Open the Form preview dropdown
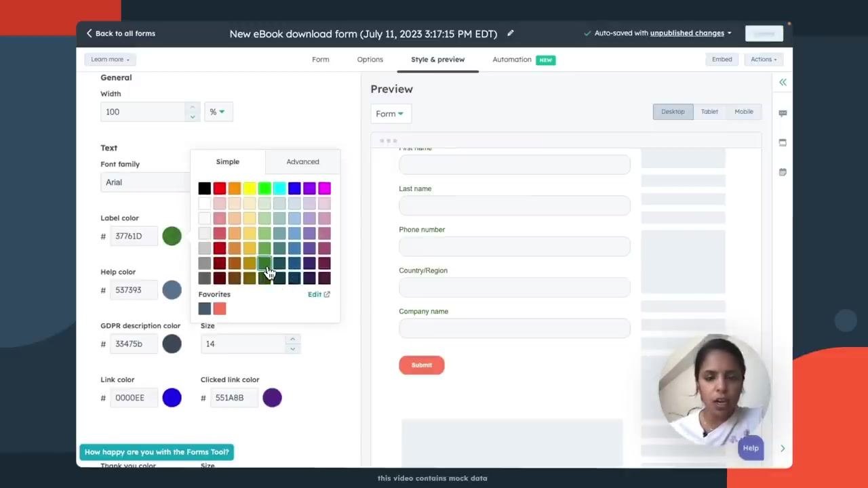 (390, 114)
